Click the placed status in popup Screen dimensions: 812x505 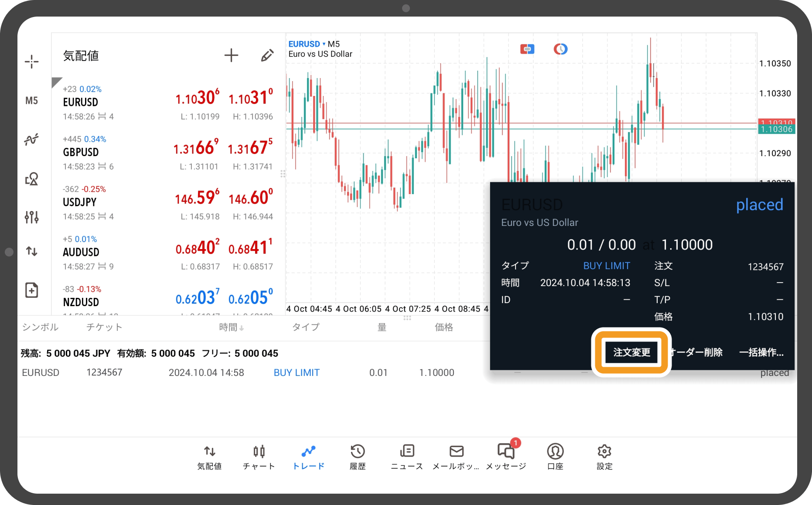[760, 205]
